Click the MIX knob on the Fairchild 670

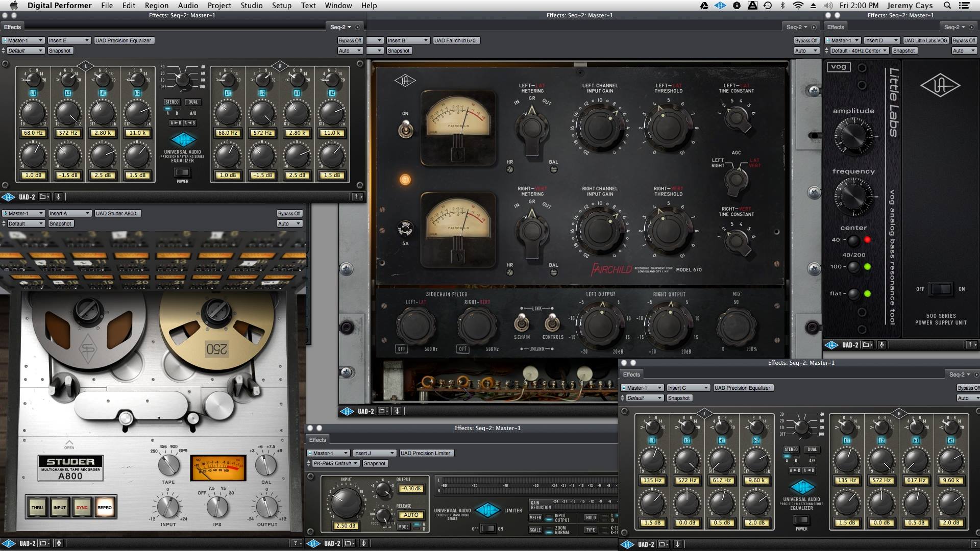737,326
